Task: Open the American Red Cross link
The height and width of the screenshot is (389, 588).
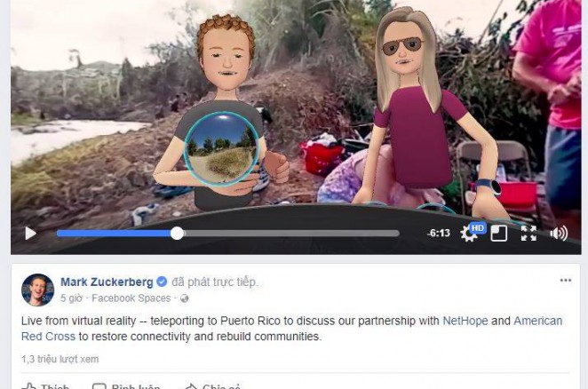Action: (x=291, y=329)
